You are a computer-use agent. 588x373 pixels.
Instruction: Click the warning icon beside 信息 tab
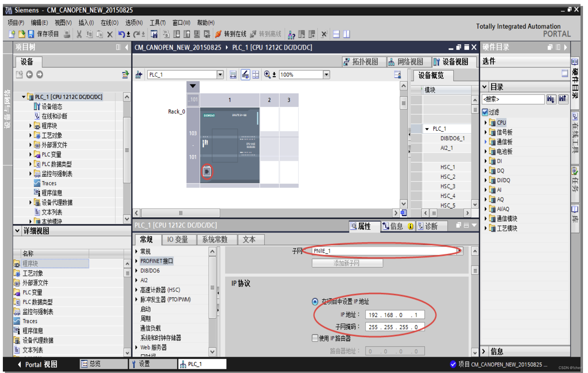click(x=411, y=226)
